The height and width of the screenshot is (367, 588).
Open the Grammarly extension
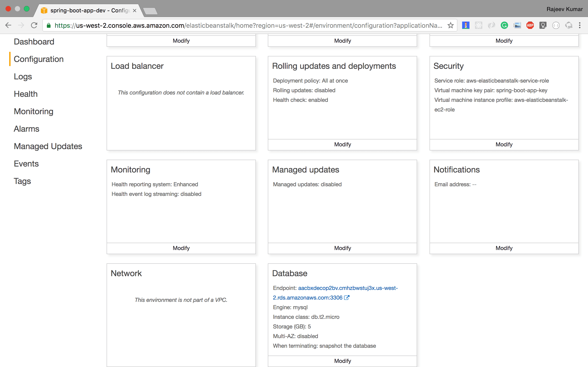[x=504, y=25]
